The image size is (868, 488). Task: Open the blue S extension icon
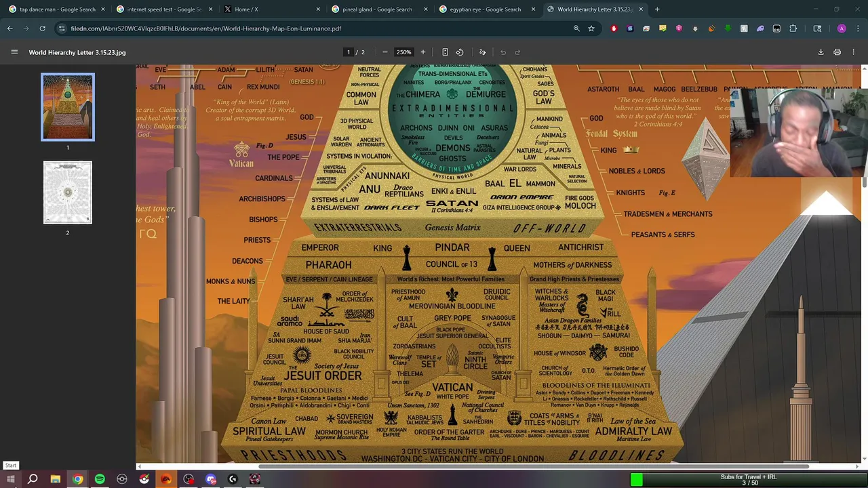(x=630, y=28)
